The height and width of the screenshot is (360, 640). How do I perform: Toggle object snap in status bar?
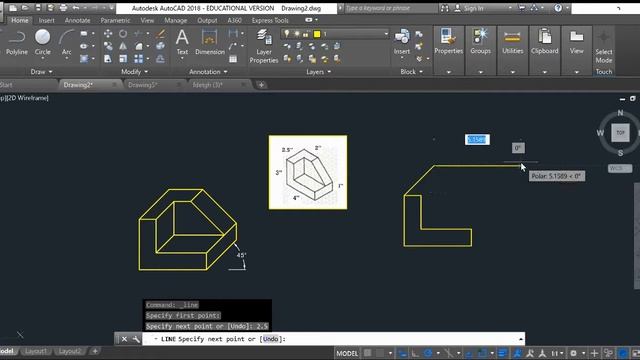pos(482,353)
